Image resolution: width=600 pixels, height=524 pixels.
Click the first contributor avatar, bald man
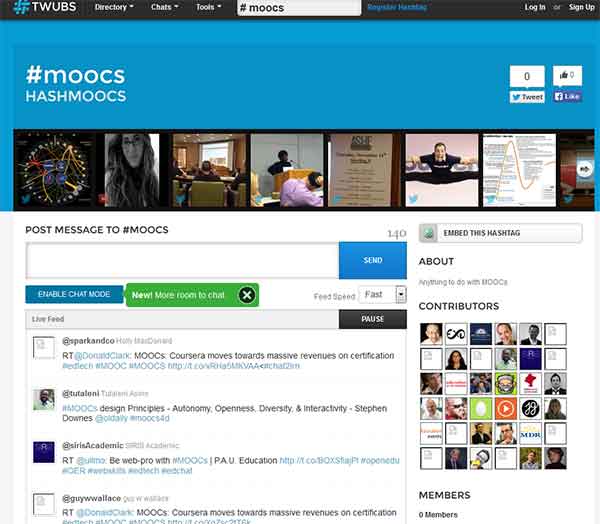(x=431, y=334)
